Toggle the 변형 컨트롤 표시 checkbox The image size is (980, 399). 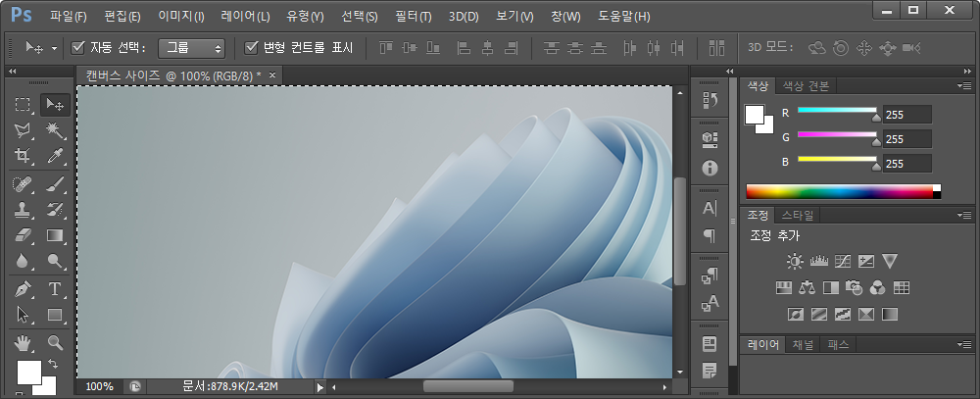251,47
